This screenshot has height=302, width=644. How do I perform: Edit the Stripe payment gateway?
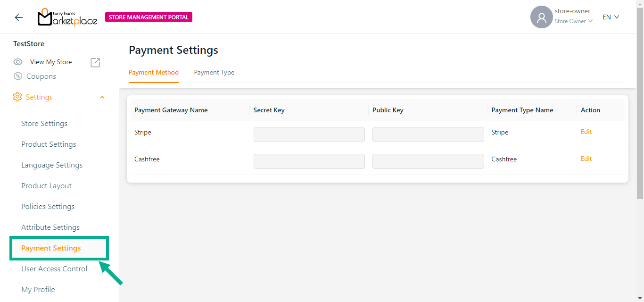coord(586,132)
